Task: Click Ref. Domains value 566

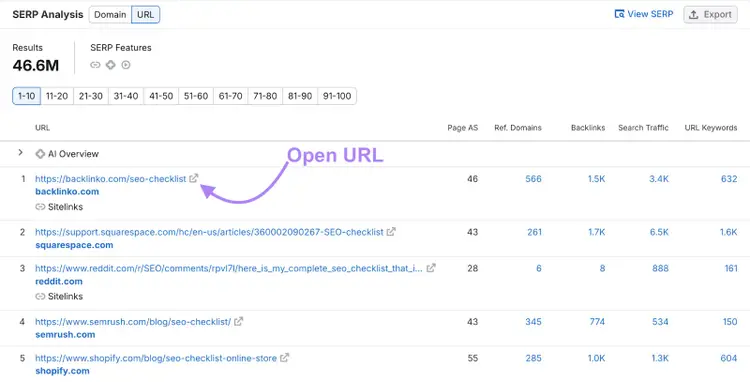Action: tap(533, 179)
